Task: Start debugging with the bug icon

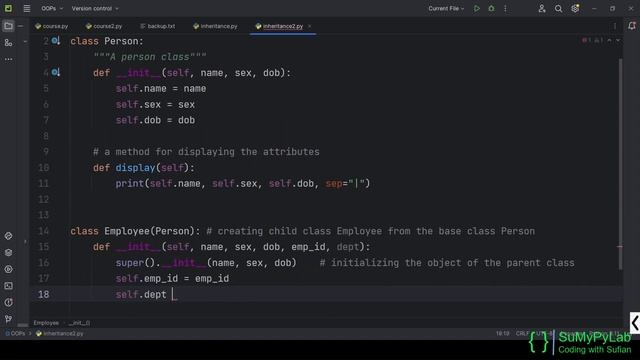Action: coord(491,8)
